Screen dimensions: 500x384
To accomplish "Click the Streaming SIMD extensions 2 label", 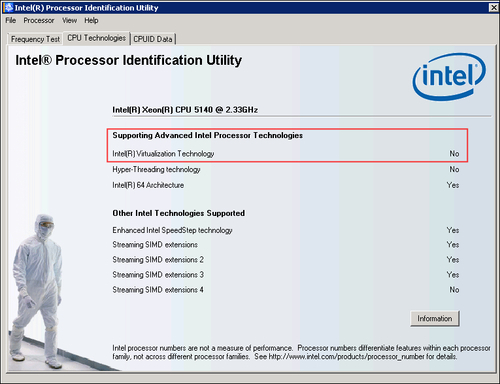I will 158,260.
